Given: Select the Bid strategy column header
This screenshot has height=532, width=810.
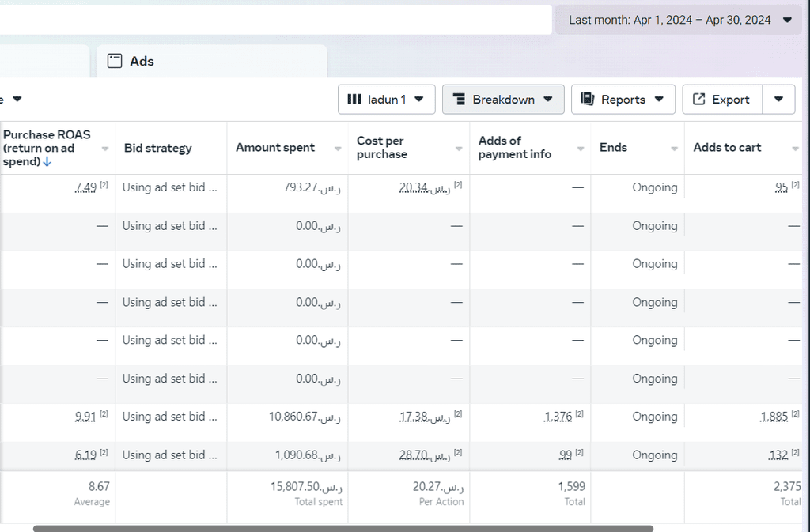Looking at the screenshot, I should coord(157,148).
